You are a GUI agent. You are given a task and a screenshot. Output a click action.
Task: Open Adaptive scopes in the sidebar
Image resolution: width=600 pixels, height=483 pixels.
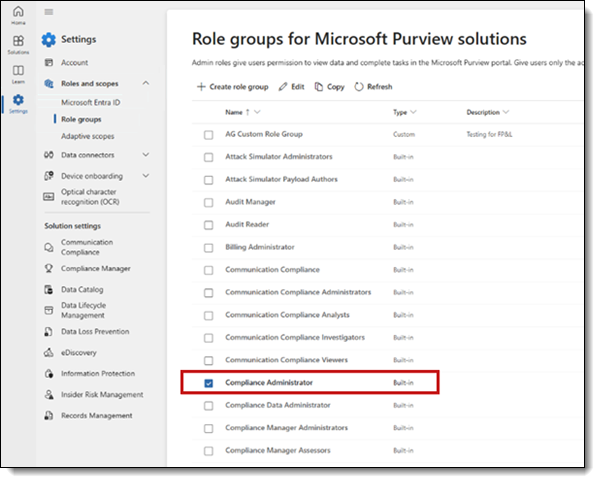coord(88,136)
